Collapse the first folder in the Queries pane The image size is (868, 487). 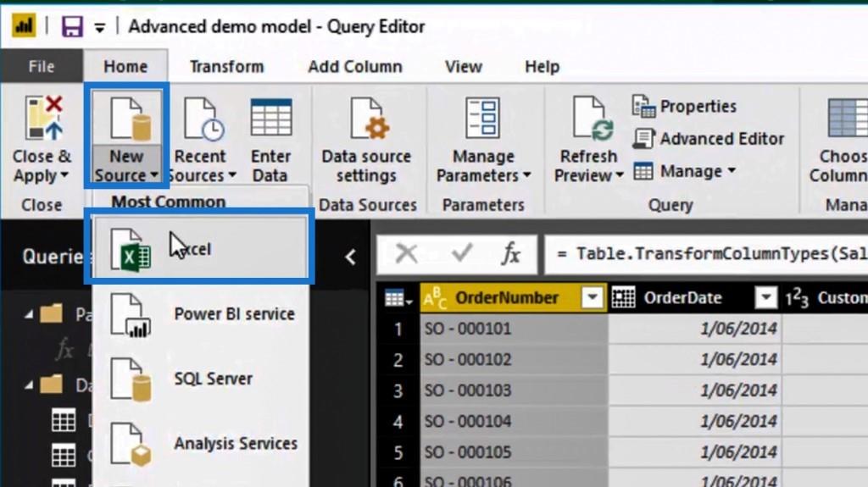pyautogui.click(x=28, y=315)
